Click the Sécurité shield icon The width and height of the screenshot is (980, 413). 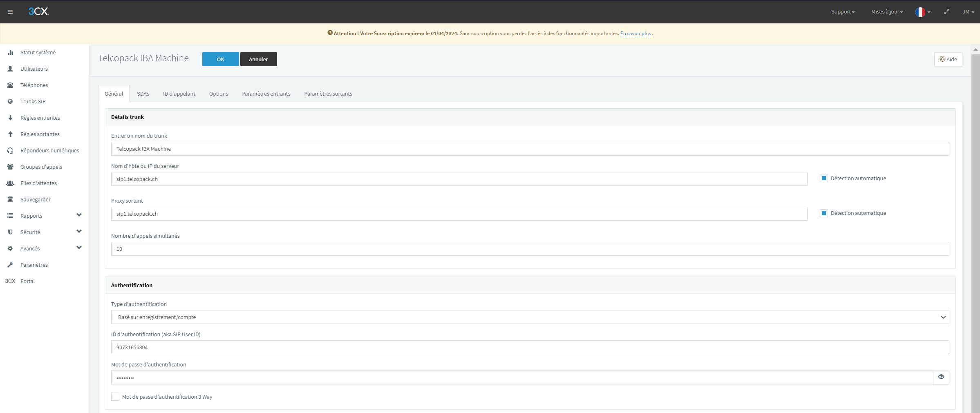10,232
